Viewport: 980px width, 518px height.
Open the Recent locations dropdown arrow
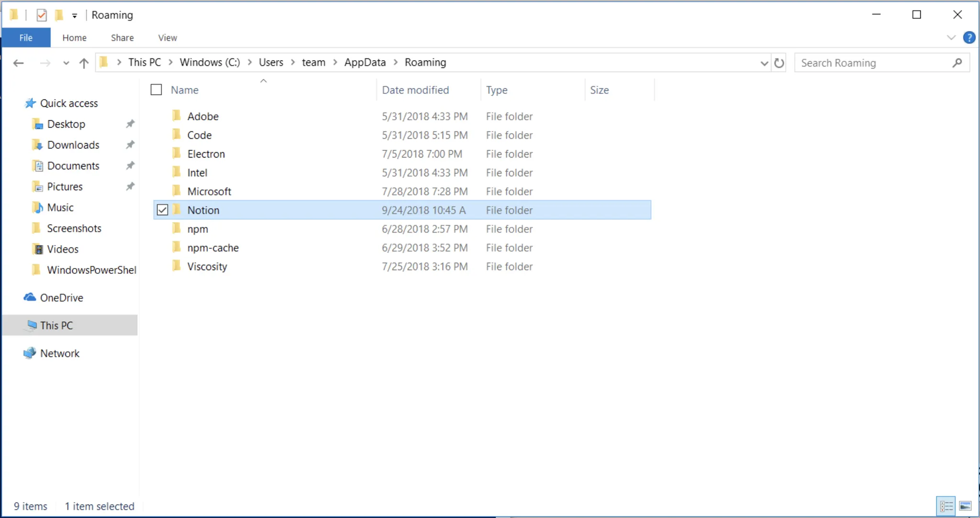pyautogui.click(x=66, y=63)
